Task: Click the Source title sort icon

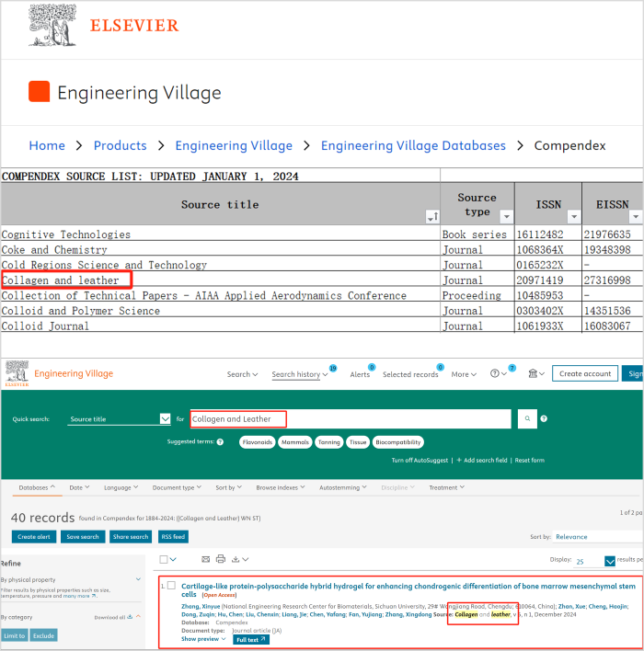Action: [x=432, y=216]
